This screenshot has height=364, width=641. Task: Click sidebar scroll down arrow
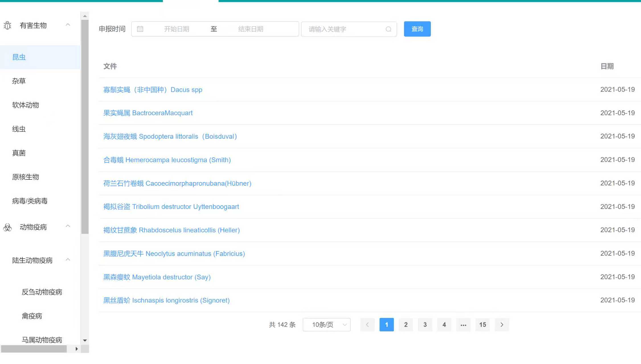tap(85, 340)
